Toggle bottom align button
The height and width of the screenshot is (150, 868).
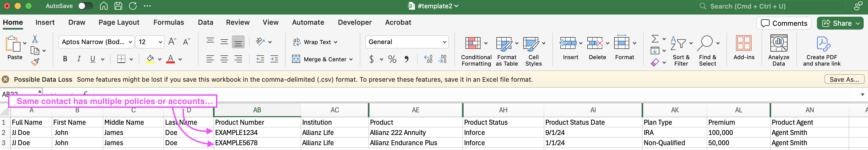point(238,42)
